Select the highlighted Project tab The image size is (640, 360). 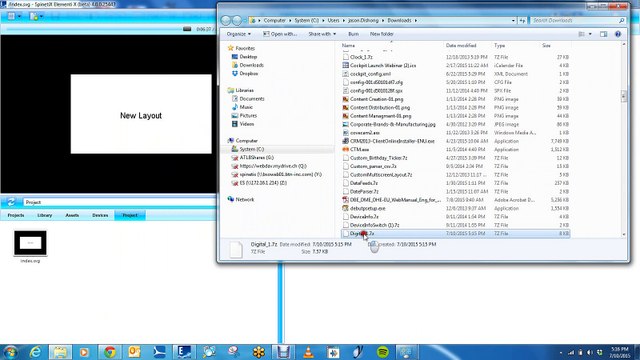point(130,215)
